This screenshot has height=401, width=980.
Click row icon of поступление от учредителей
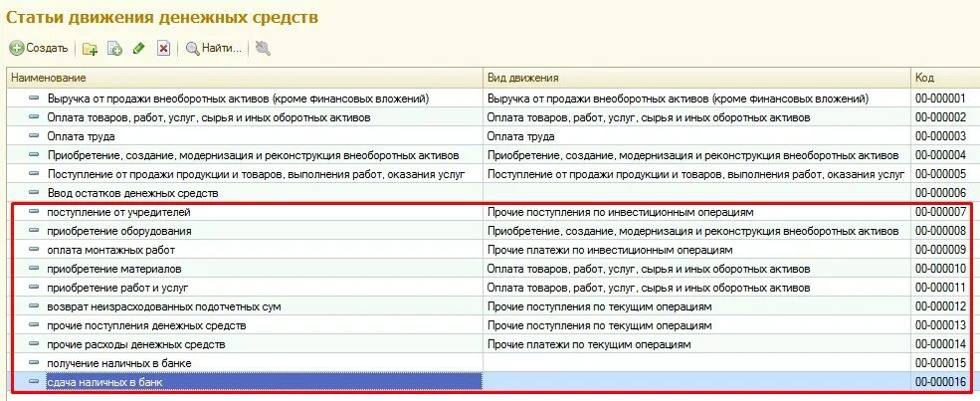[35, 212]
